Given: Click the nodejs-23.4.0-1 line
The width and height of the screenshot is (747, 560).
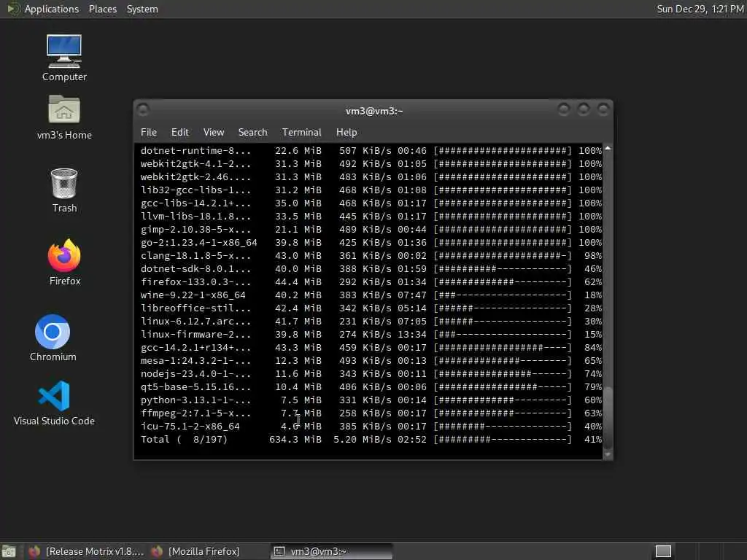Looking at the screenshot, I should [x=371, y=374].
